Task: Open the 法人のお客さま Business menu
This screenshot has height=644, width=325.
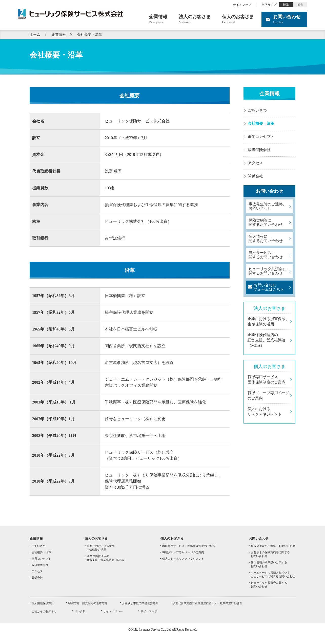Action: click(194, 19)
